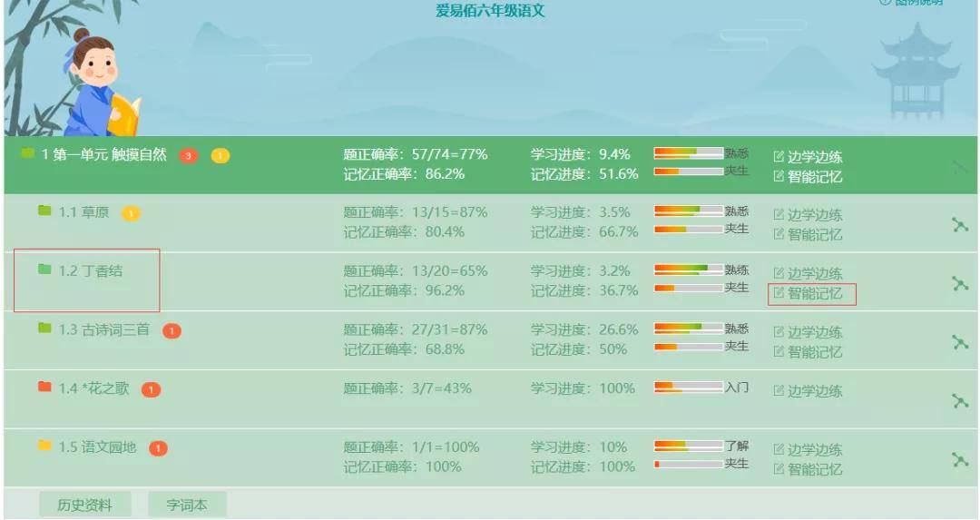980x520 pixels.
Task: Open knowledge graph icon for 1.5 语文园地
Action: (959, 459)
